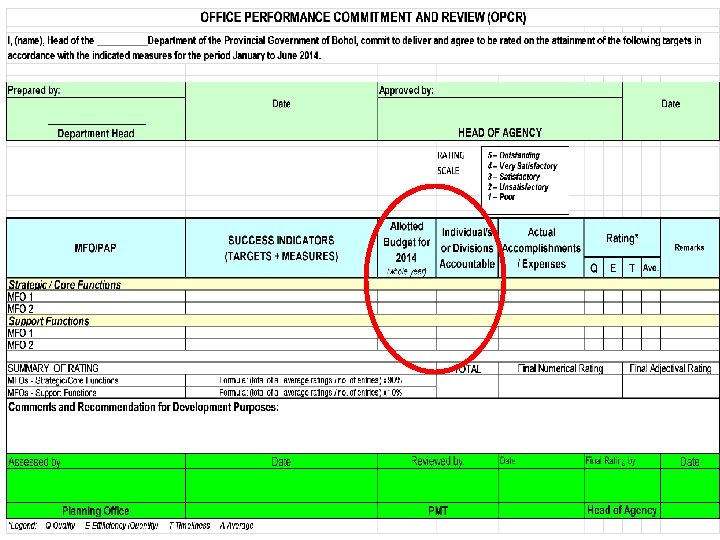Select the '3 – Satisfactory' scale entry
The width and height of the screenshot is (720, 540).
tap(513, 176)
